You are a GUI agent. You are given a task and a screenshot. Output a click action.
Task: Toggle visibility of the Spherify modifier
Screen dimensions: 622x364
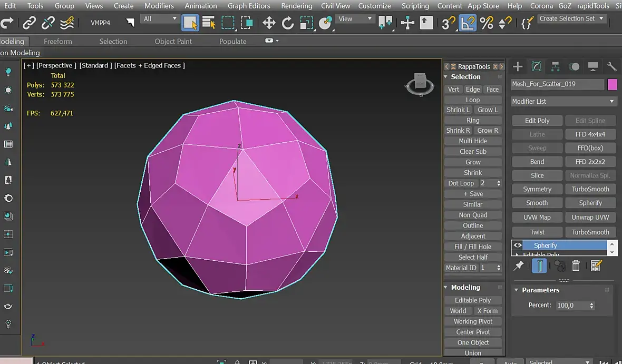coord(518,245)
